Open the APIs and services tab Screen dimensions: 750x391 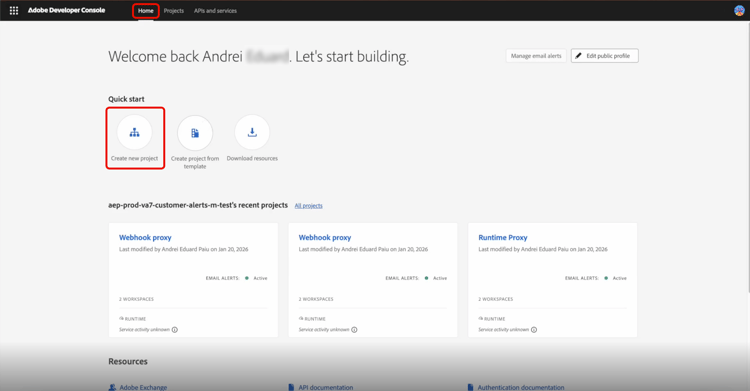tap(215, 11)
